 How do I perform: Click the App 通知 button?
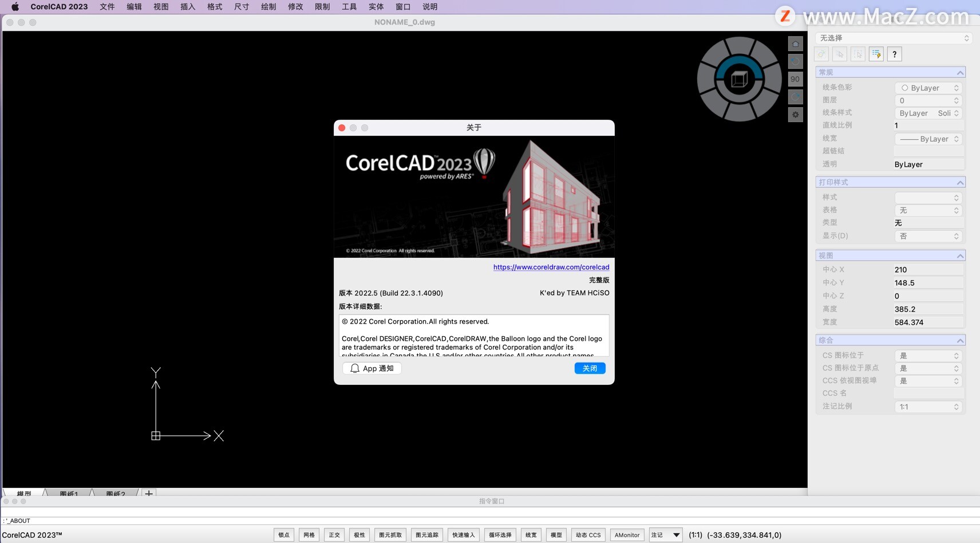372,368
